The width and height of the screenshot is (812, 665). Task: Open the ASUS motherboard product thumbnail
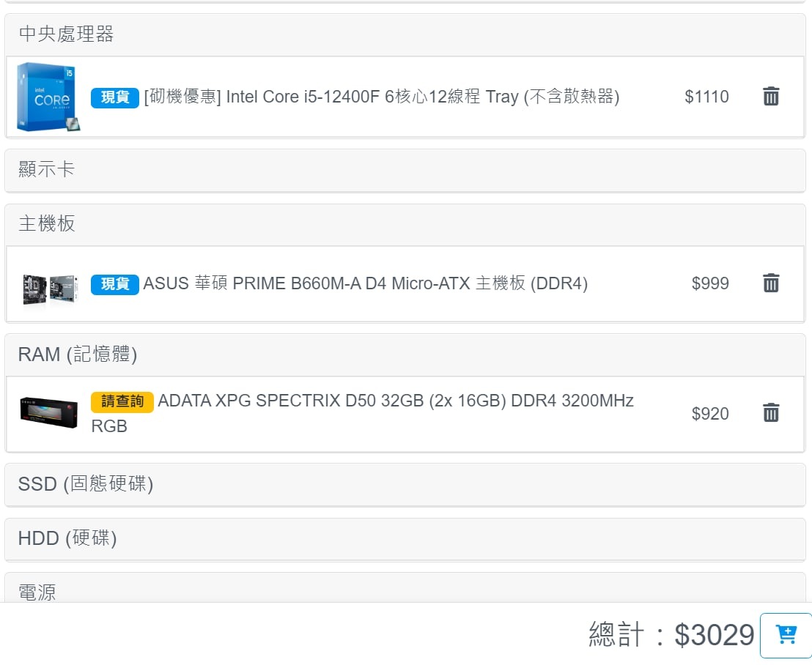point(51,289)
